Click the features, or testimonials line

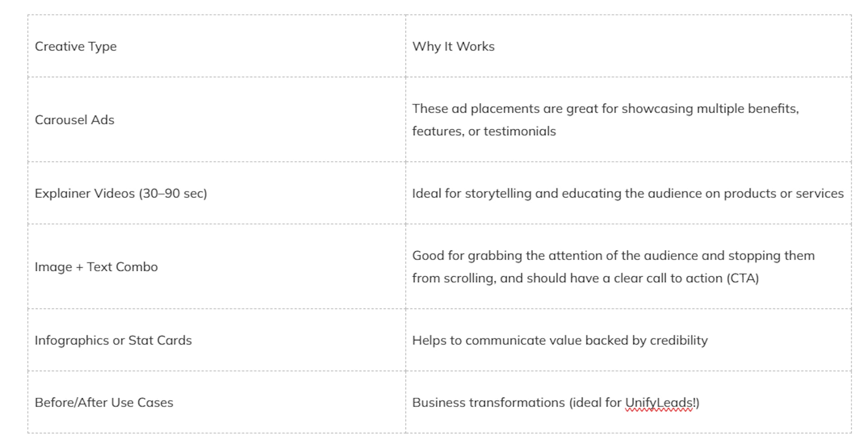pyautogui.click(x=484, y=131)
